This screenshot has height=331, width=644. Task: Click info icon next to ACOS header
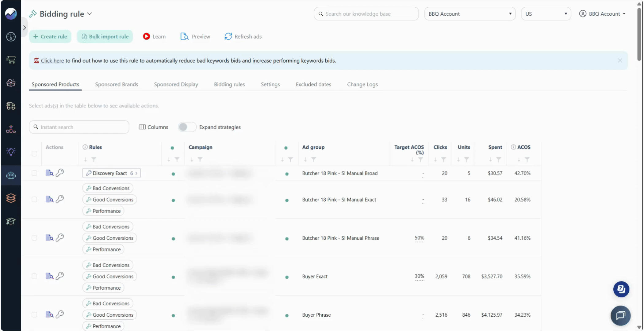(x=513, y=147)
